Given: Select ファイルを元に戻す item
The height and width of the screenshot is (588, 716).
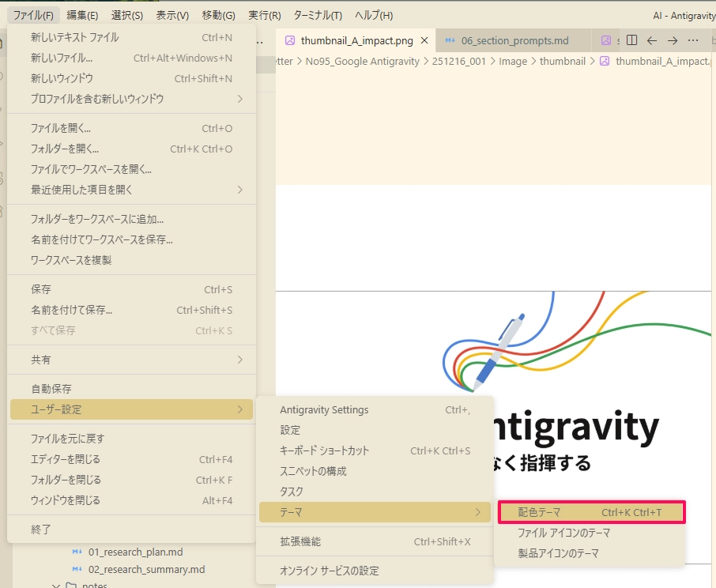Looking at the screenshot, I should point(131,439).
